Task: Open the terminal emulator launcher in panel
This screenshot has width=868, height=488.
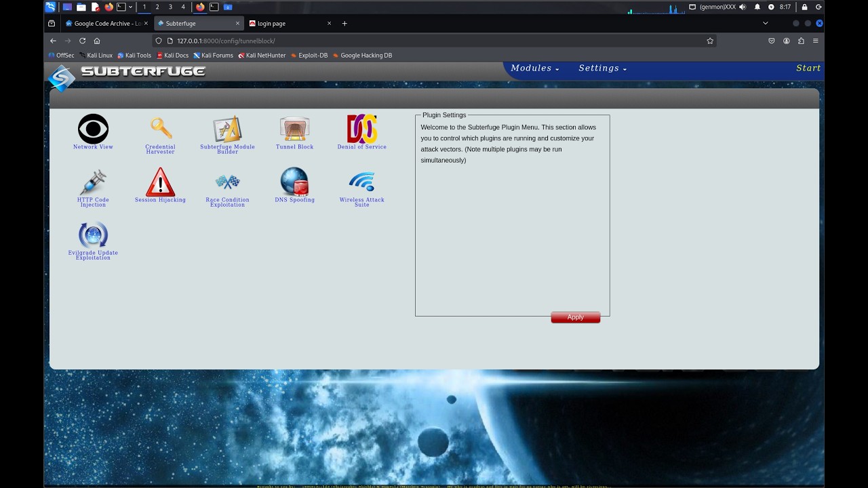Action: tap(121, 7)
